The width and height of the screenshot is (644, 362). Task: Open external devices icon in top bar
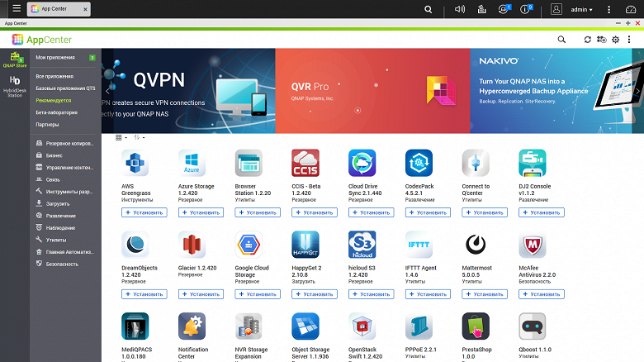point(504,9)
